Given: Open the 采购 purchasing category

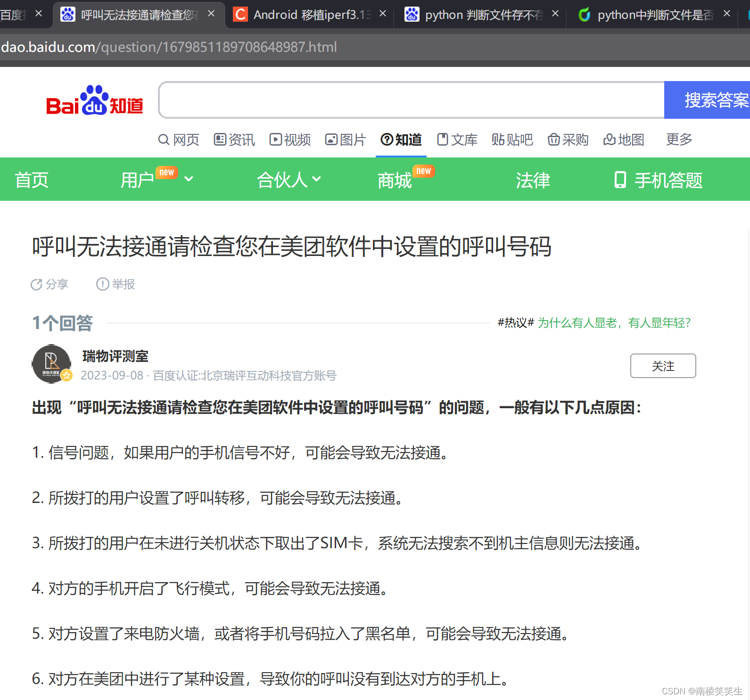Looking at the screenshot, I should pyautogui.click(x=568, y=140).
